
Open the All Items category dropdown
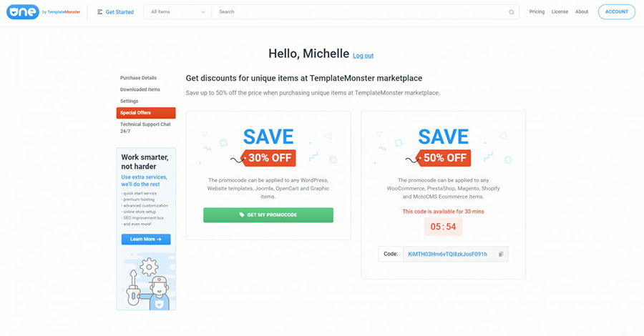coord(177,12)
